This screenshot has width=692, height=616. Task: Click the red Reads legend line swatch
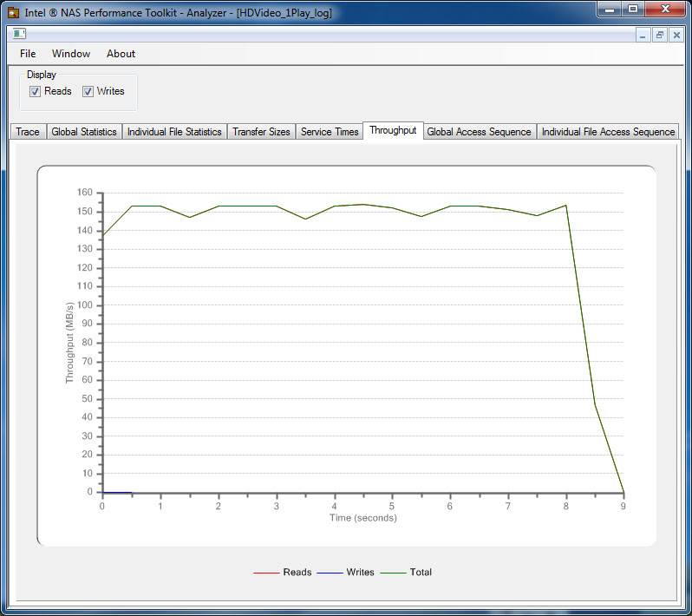pos(266,573)
